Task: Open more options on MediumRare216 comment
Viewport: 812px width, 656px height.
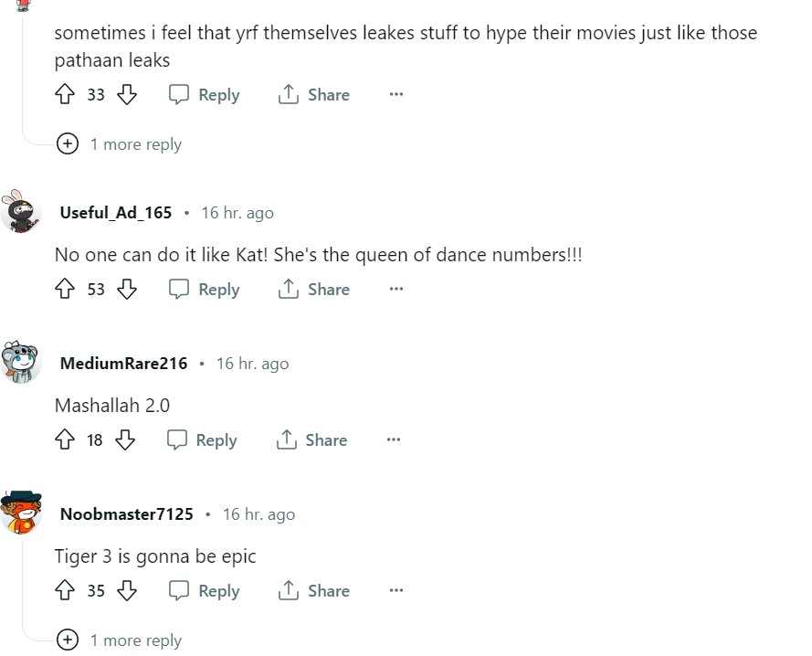Action: click(x=394, y=440)
